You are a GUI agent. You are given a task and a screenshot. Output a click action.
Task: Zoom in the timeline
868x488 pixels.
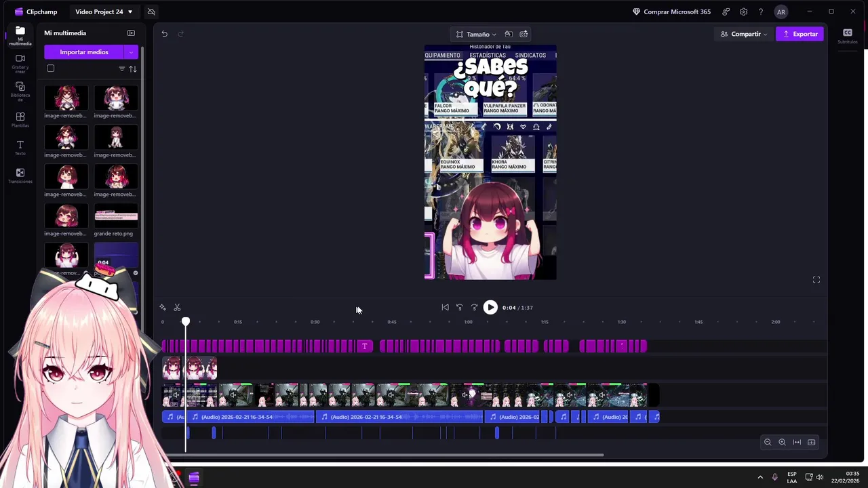(782, 443)
